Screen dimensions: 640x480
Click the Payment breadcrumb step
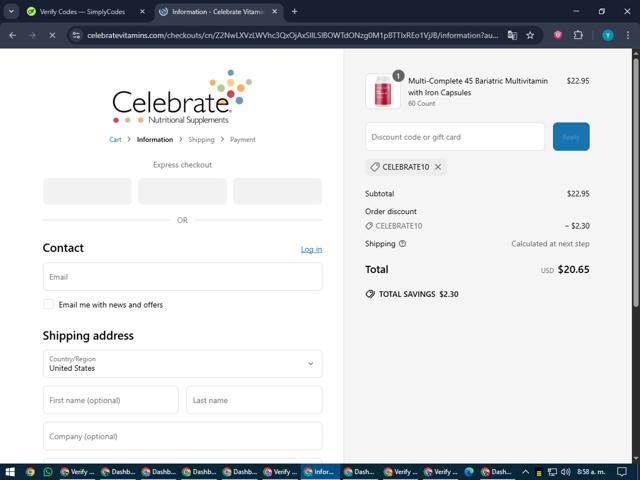(242, 140)
